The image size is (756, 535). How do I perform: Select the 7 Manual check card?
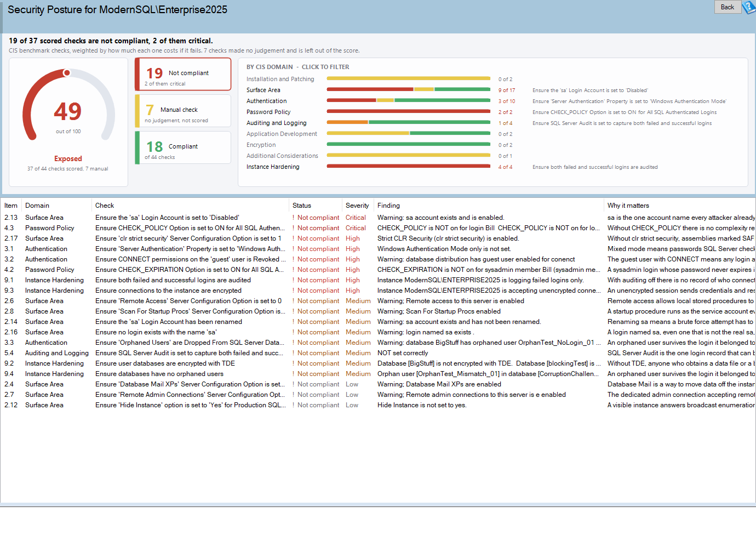(x=183, y=111)
